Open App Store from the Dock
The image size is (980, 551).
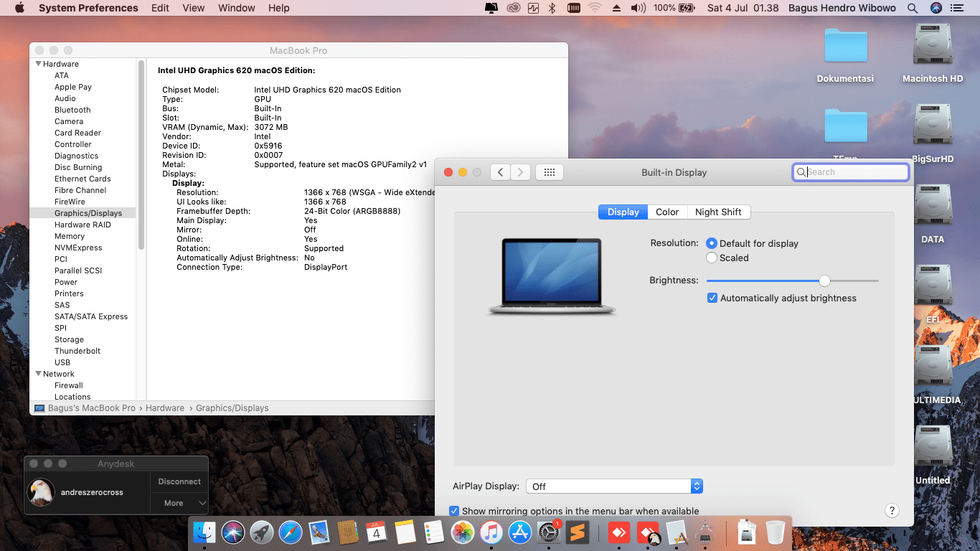click(x=519, y=532)
